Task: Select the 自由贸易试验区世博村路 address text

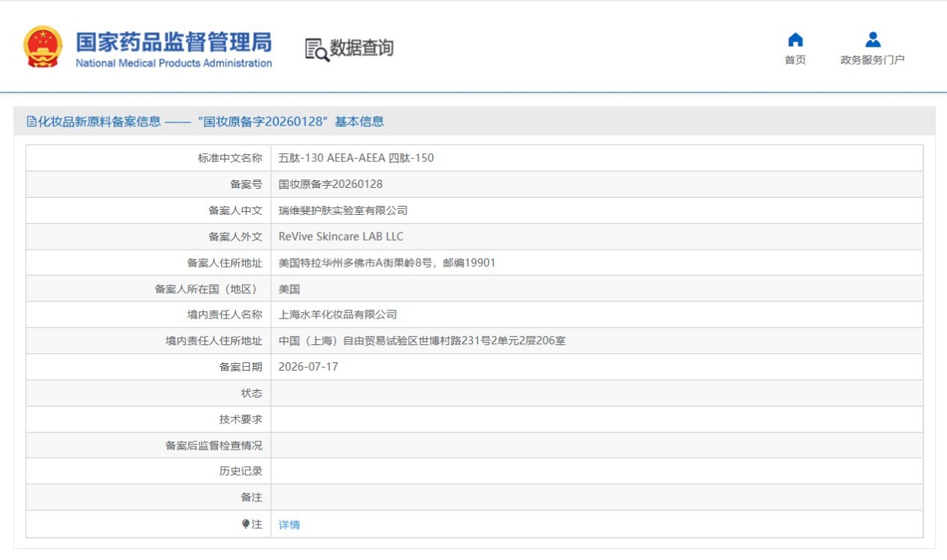Action: pos(422,341)
